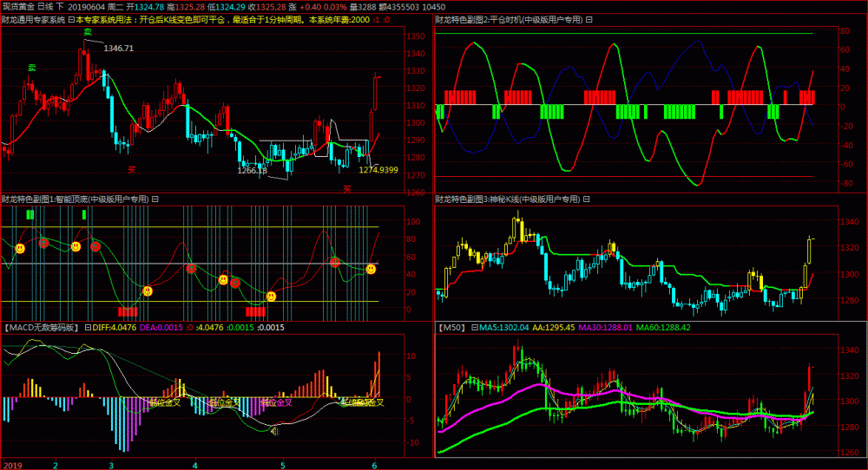Open the 财龙通用专家系统 indicator name
This screenshot has height=470, width=868.
(33, 19)
